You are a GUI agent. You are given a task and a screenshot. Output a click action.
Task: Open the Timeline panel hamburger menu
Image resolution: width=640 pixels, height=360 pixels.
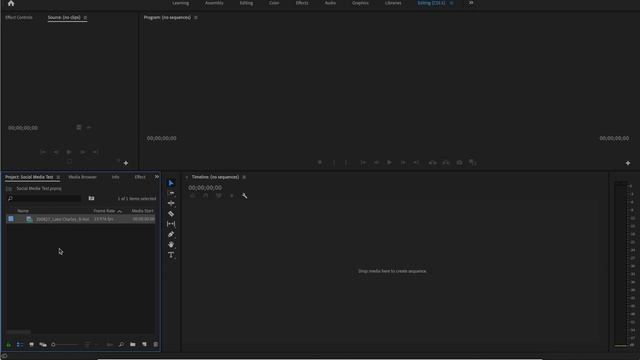(244, 177)
